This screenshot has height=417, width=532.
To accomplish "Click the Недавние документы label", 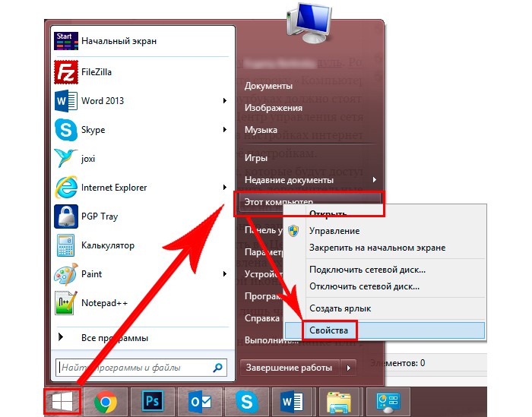I will click(289, 180).
